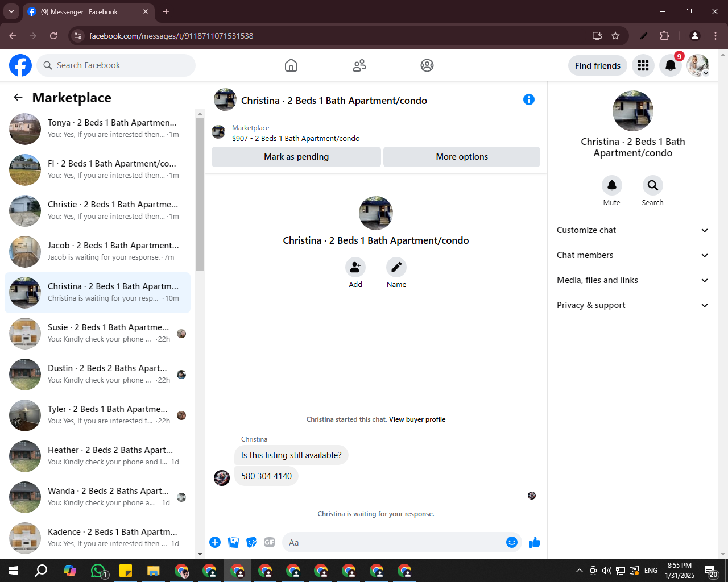728x582 pixels.
Task: Open Jacob conversation in list
Action: tap(97, 252)
